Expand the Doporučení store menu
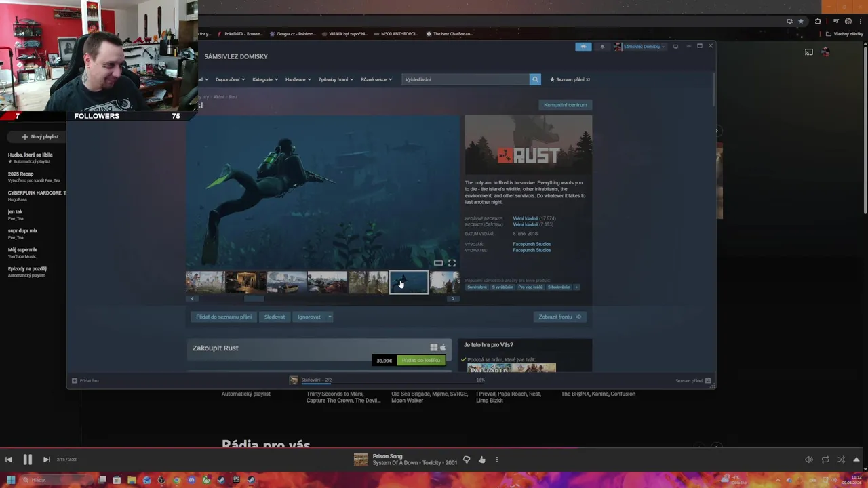The height and width of the screenshot is (488, 868). [230, 79]
